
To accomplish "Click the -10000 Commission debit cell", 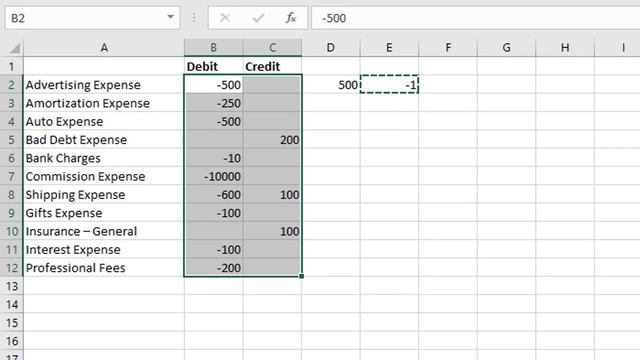I will click(x=213, y=176).
